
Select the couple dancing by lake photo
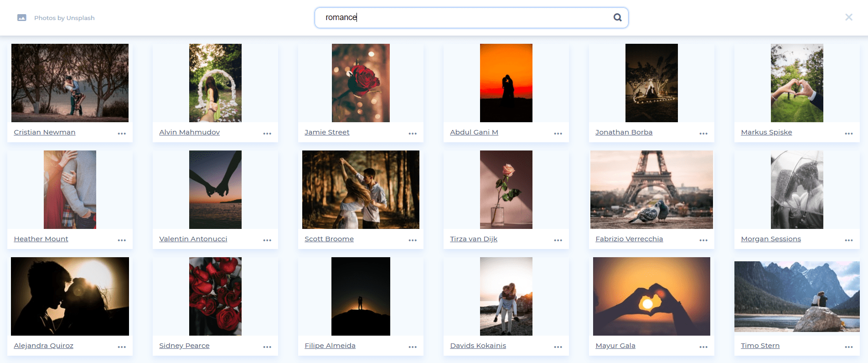(x=70, y=83)
